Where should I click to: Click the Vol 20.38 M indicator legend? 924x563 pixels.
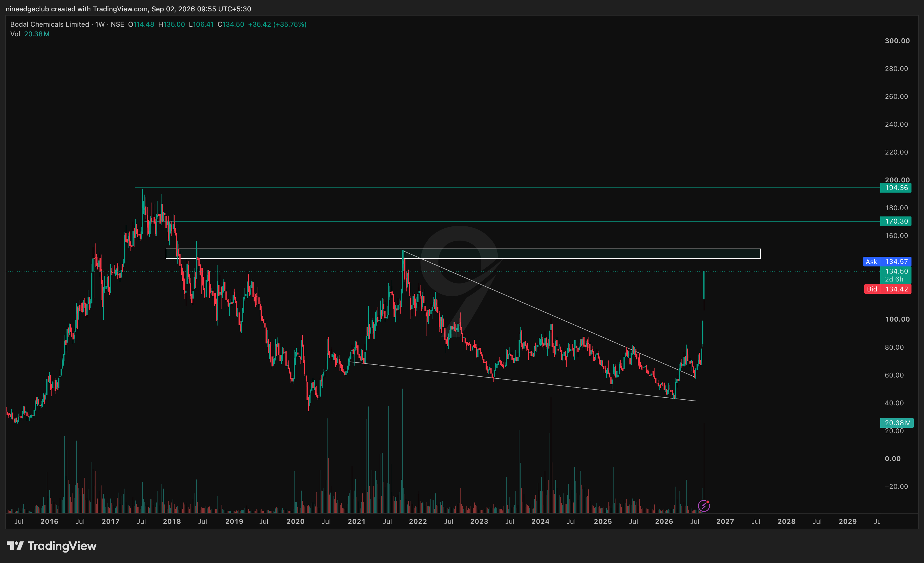pos(30,34)
